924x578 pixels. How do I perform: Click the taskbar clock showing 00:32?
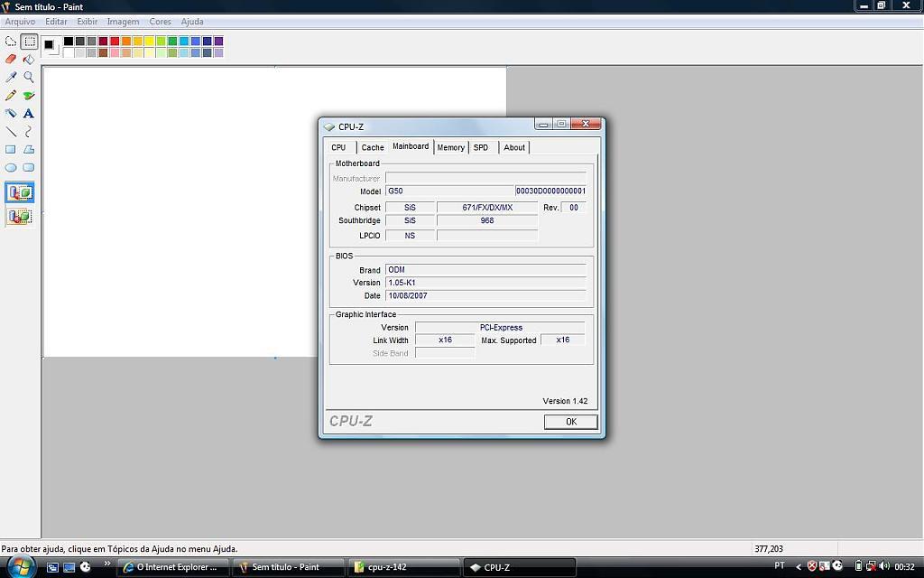click(x=904, y=567)
